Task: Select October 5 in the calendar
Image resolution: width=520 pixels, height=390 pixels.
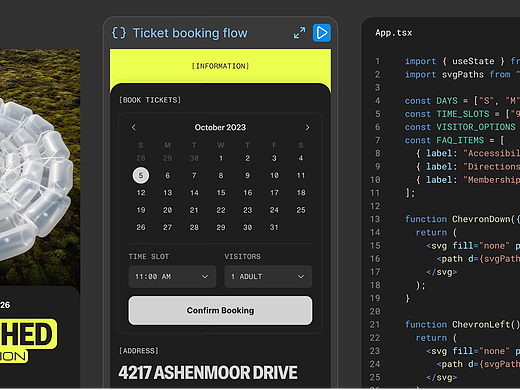Action: coord(141,176)
